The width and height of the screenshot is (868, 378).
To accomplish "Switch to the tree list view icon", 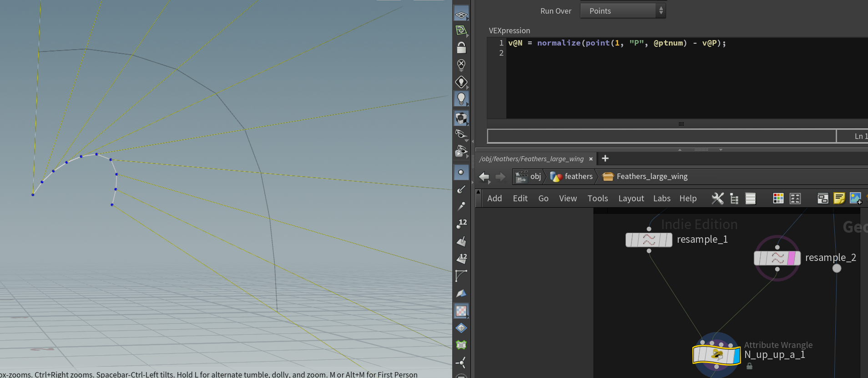I will (734, 199).
